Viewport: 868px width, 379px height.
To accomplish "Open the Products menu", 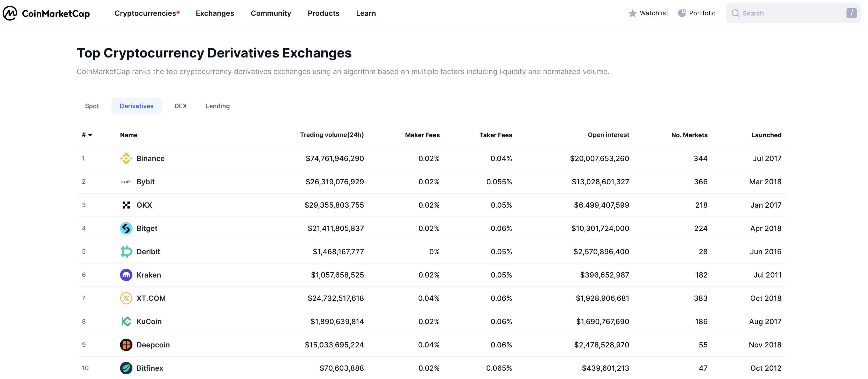I will pyautogui.click(x=323, y=13).
